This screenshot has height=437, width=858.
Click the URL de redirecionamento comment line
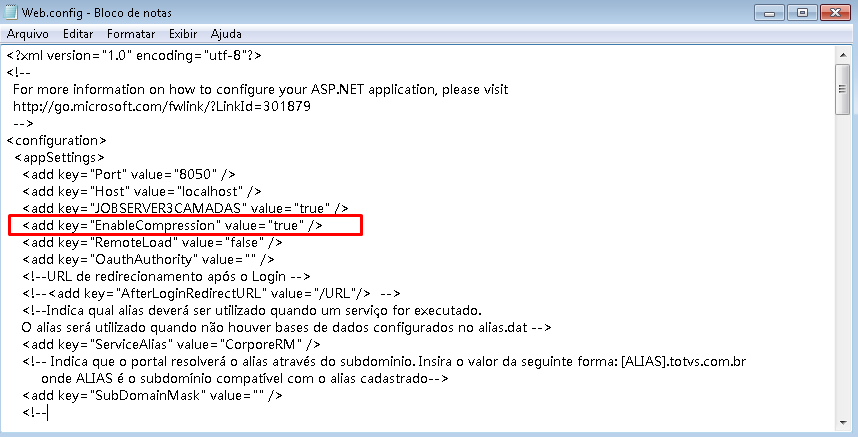[x=167, y=276]
